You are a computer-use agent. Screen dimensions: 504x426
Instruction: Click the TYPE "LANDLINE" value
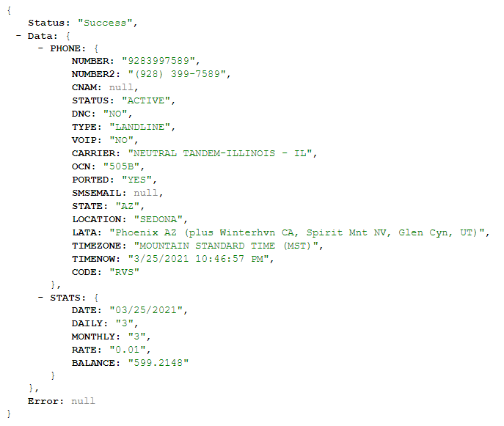coord(140,127)
